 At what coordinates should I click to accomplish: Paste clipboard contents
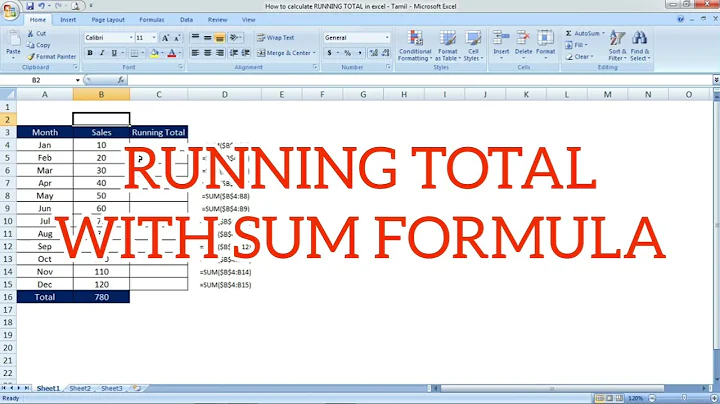point(13,45)
